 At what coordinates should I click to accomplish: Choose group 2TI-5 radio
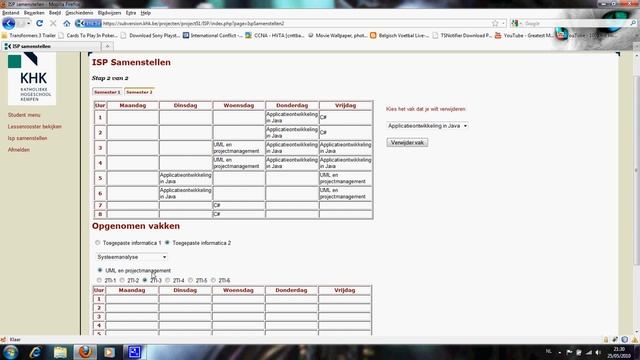pos(191,280)
